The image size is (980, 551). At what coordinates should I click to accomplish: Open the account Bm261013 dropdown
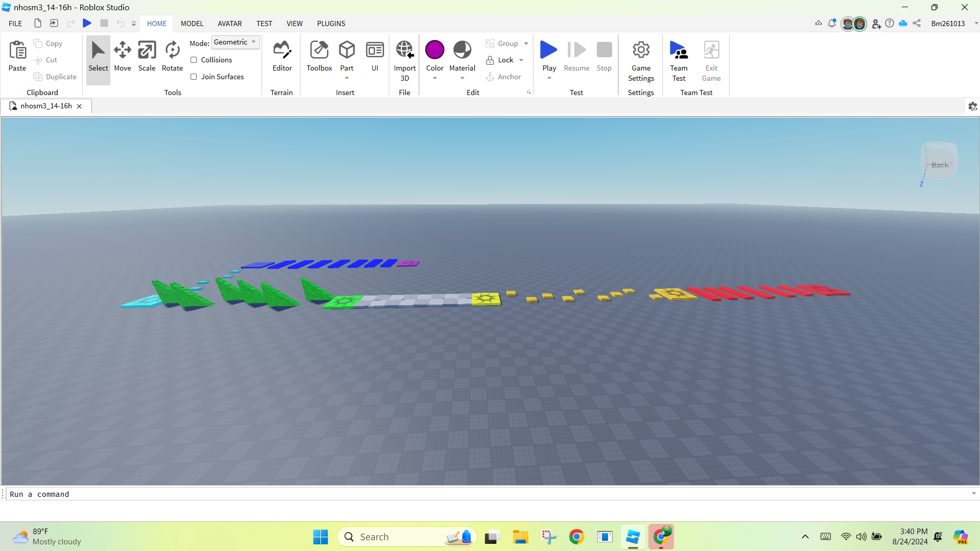(x=976, y=24)
